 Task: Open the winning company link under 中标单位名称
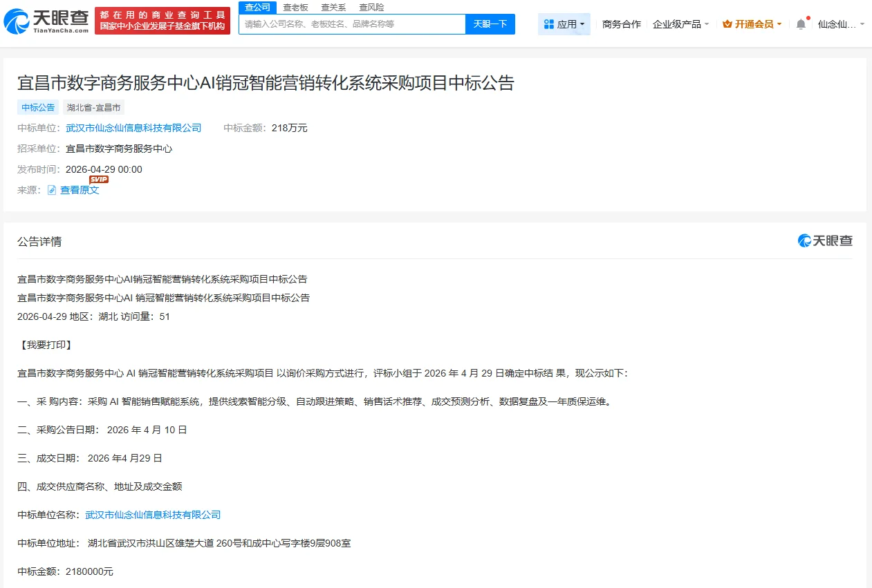click(153, 515)
